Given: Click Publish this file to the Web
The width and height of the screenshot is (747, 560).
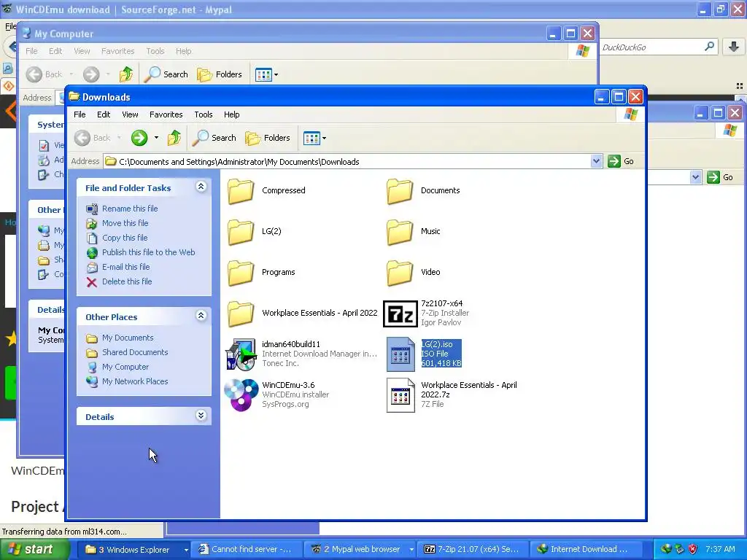Looking at the screenshot, I should (148, 252).
